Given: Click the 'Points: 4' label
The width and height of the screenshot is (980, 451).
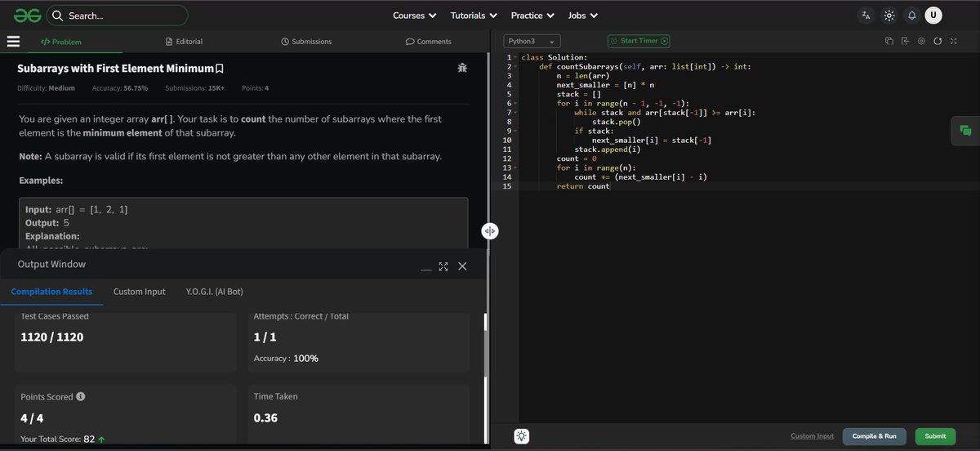Looking at the screenshot, I should point(256,88).
